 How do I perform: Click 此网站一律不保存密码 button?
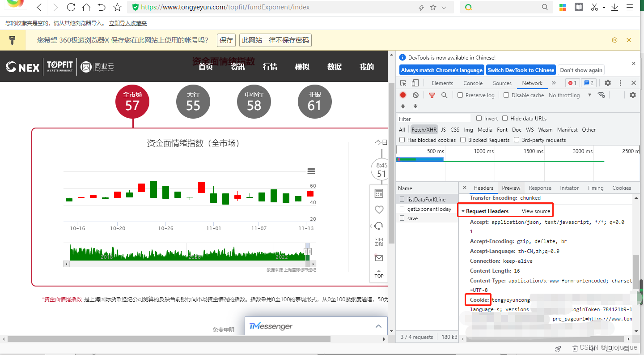click(x=275, y=40)
